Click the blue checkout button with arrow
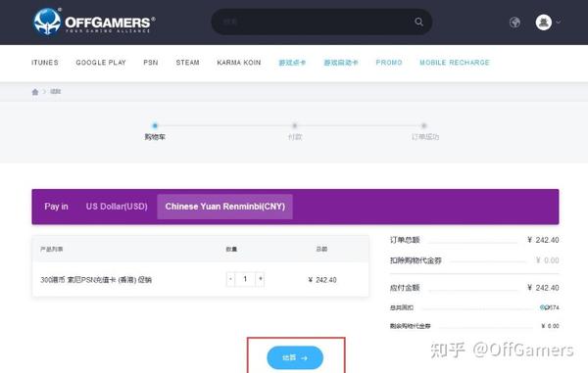This screenshot has width=588, height=373. (295, 357)
